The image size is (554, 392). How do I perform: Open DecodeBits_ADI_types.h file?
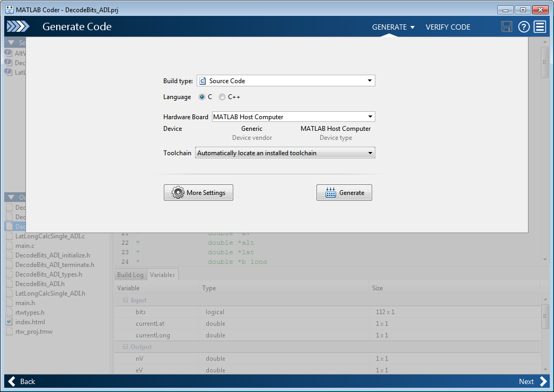pos(49,274)
